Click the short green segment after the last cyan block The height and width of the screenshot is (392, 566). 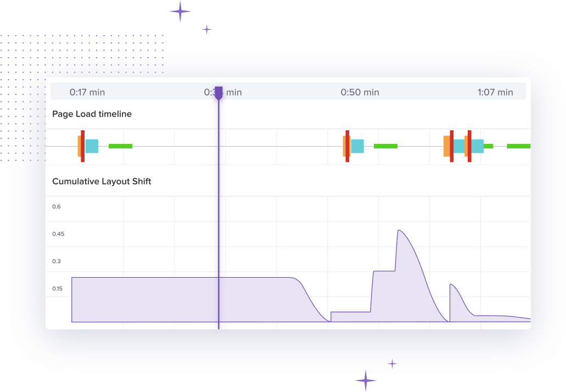(x=488, y=146)
